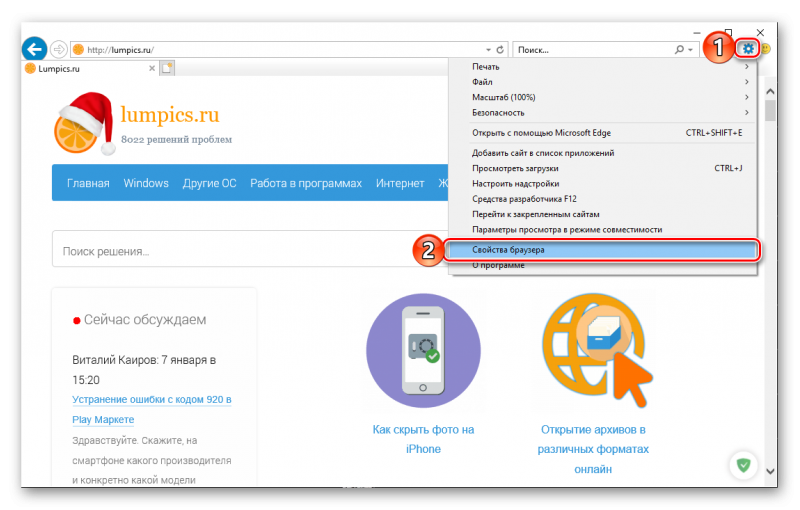Click the lumpics.ru site title text

170,114
